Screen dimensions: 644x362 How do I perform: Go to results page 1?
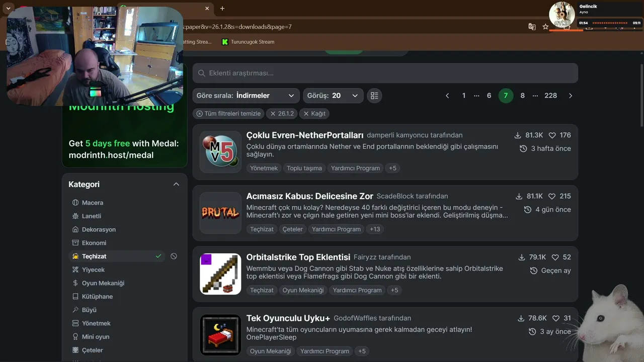point(464,96)
